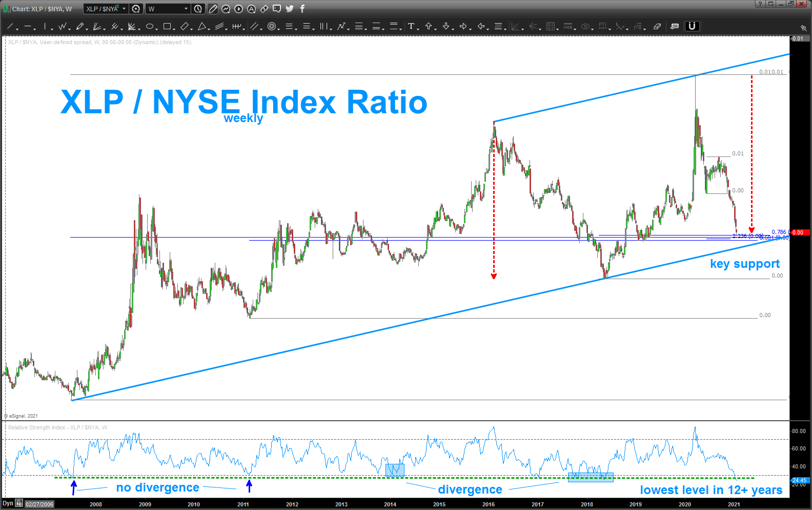Select the concentric circles Fibonacci tool
Viewport: 812px width, 510px height.
(272, 26)
